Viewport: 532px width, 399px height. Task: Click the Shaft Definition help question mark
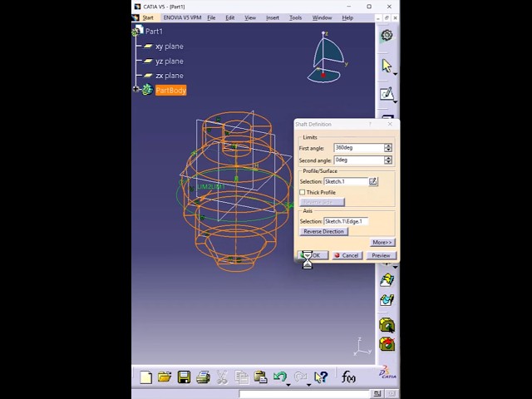(370, 124)
